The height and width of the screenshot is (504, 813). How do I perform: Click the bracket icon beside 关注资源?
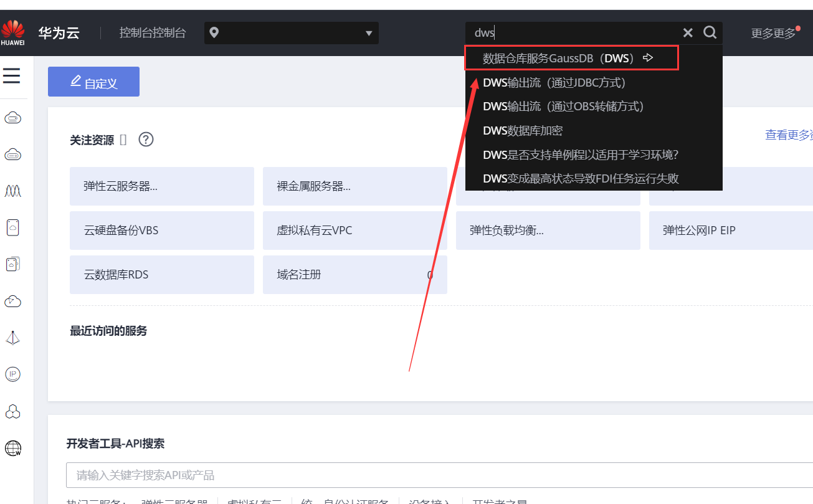[123, 140]
